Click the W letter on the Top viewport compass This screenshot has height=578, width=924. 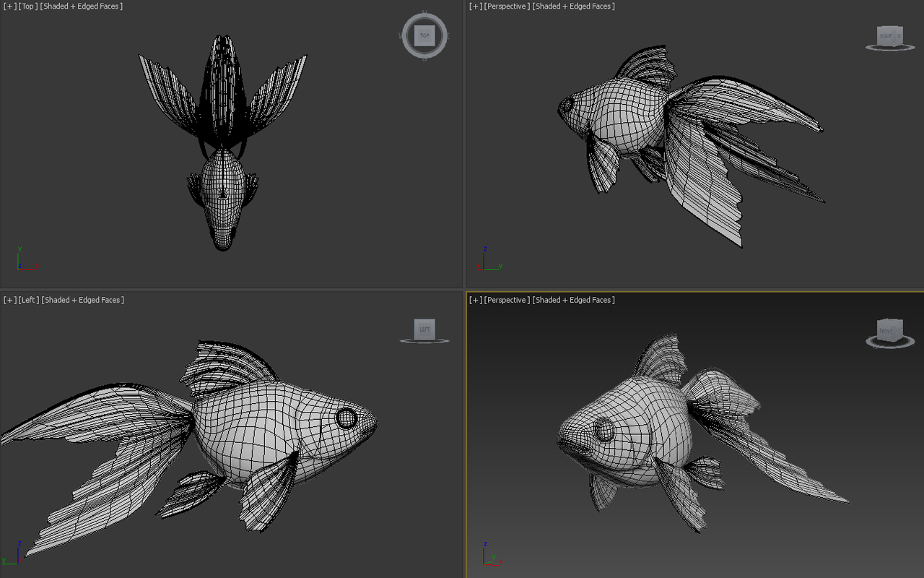399,35
